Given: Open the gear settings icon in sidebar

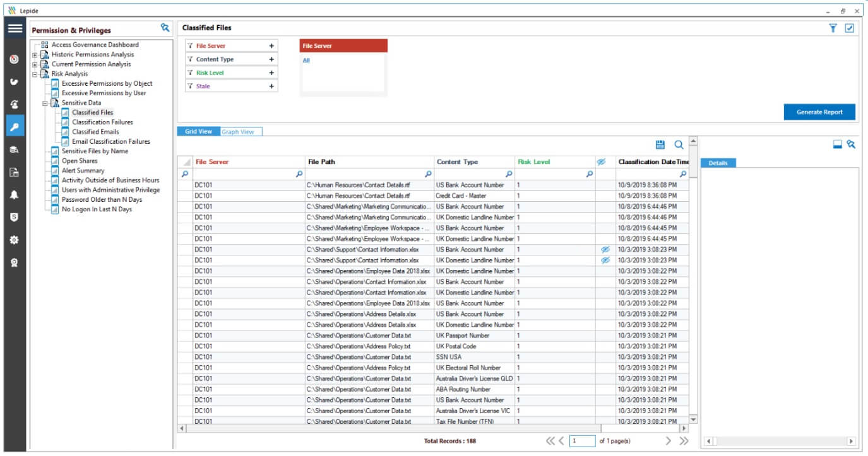Looking at the screenshot, I should [x=15, y=240].
